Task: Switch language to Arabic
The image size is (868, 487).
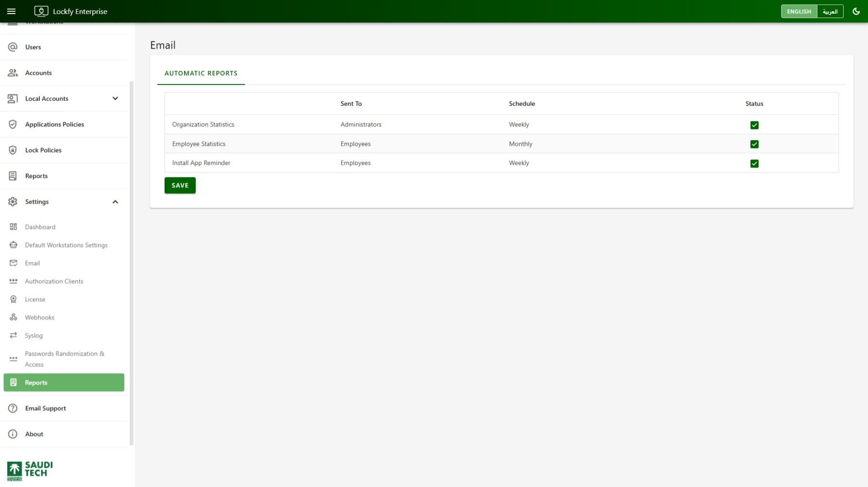Action: tap(830, 11)
